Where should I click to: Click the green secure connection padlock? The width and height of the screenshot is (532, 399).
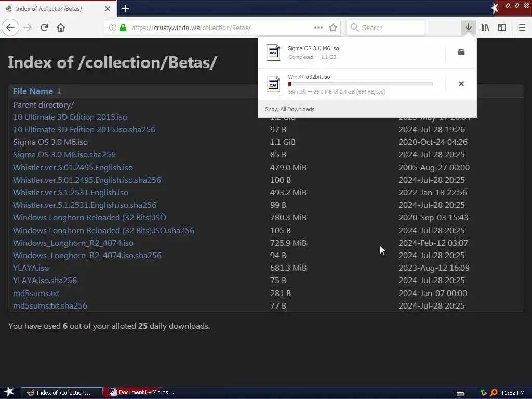123,28
